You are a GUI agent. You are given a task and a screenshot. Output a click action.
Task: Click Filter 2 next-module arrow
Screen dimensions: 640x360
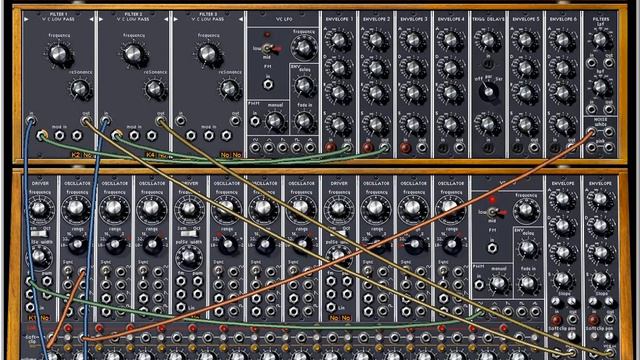[x=166, y=19]
